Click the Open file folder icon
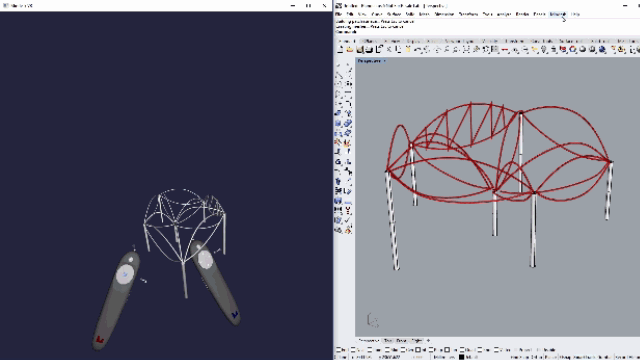 [350, 49]
